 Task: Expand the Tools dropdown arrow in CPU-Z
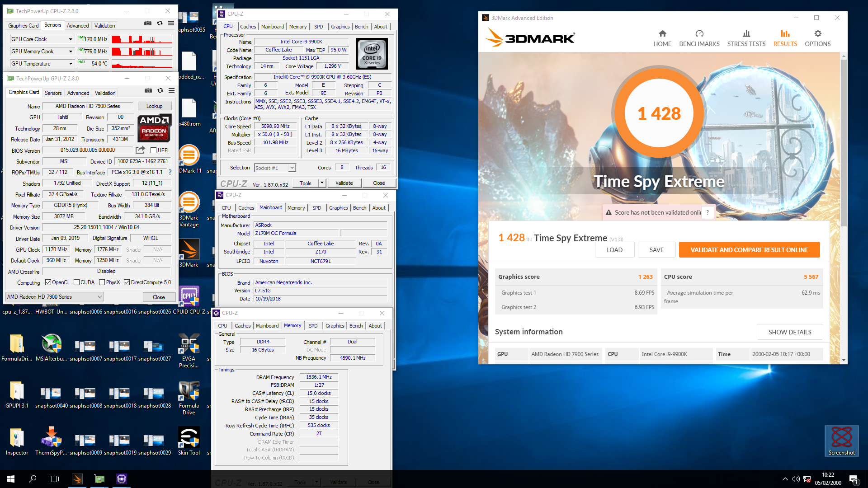point(322,183)
